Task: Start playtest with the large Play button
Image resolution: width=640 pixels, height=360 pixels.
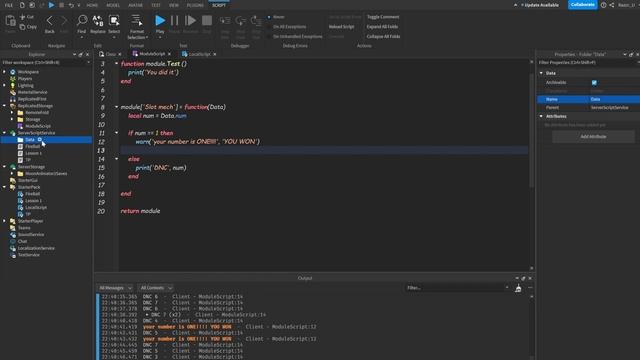Action: [x=160, y=20]
